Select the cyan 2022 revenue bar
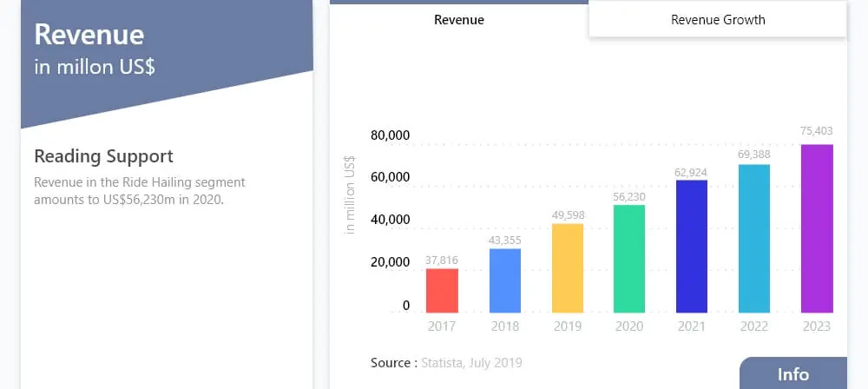The image size is (868, 389). (x=754, y=238)
